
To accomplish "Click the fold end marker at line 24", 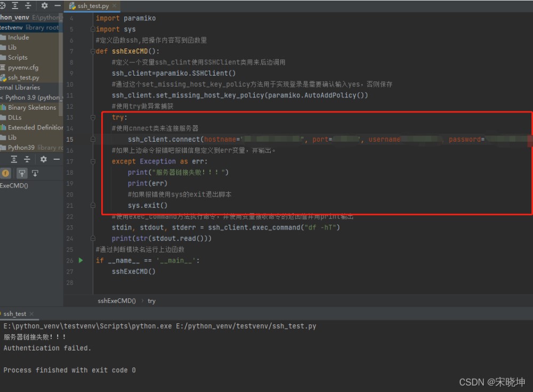I will click(93, 239).
